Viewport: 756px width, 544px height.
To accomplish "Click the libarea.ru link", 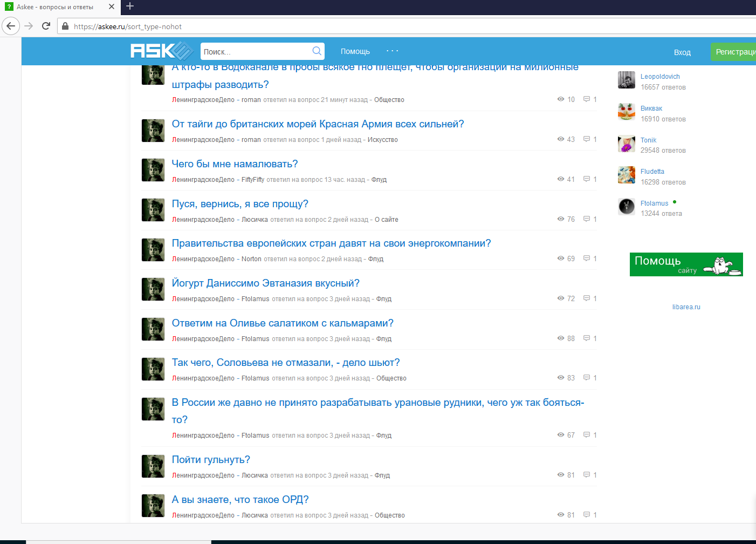I will coord(686,307).
